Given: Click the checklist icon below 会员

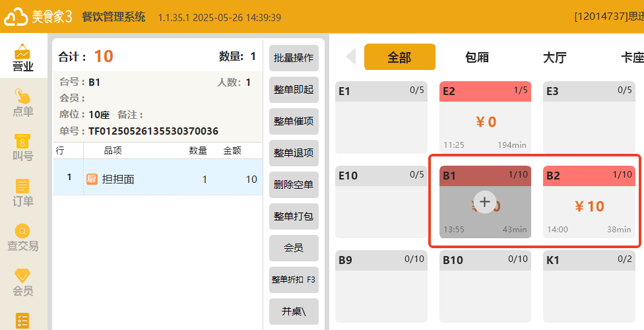Looking at the screenshot, I should [22, 321].
